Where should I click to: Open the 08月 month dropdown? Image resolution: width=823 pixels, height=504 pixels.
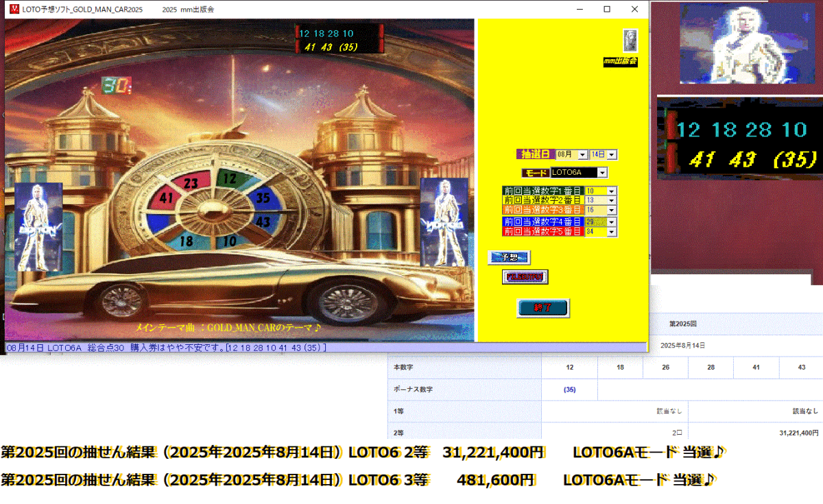pos(583,155)
